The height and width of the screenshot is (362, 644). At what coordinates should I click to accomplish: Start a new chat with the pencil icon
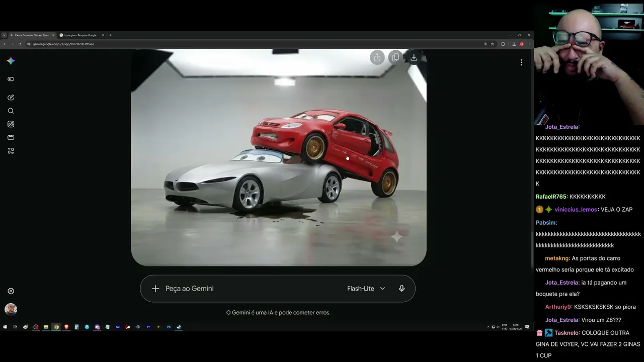tap(11, 98)
